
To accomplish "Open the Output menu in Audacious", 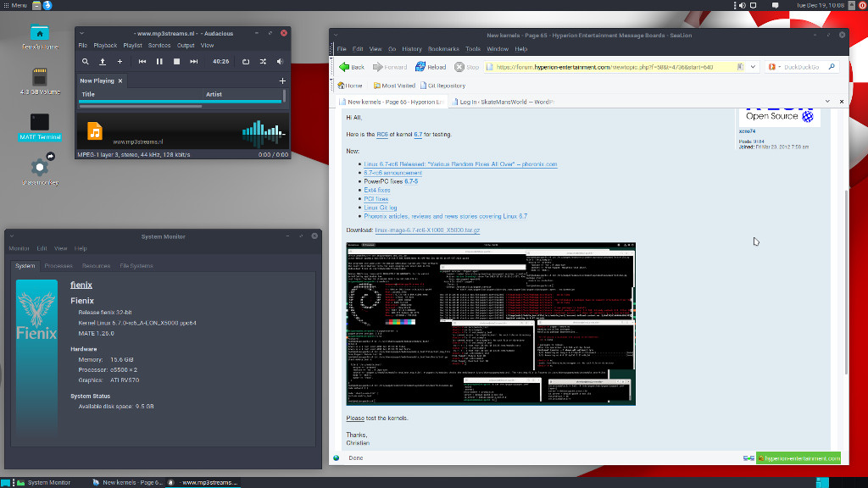I will (186, 46).
